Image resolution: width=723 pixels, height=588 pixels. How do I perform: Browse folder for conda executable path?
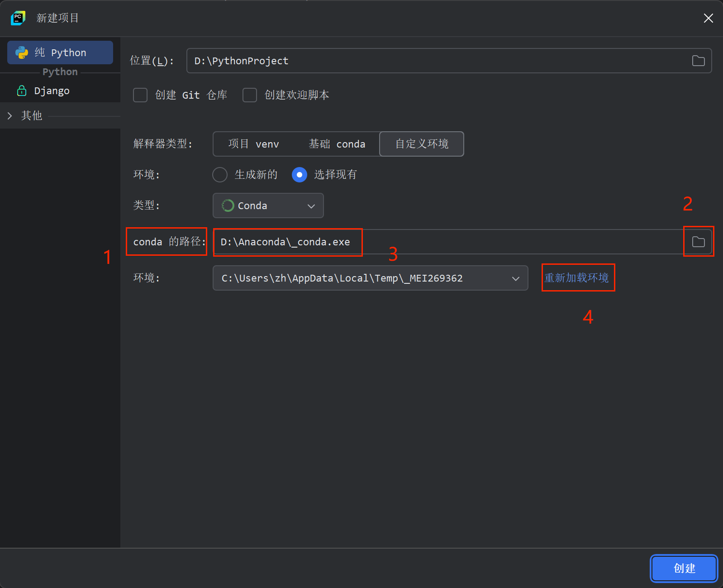click(x=698, y=242)
